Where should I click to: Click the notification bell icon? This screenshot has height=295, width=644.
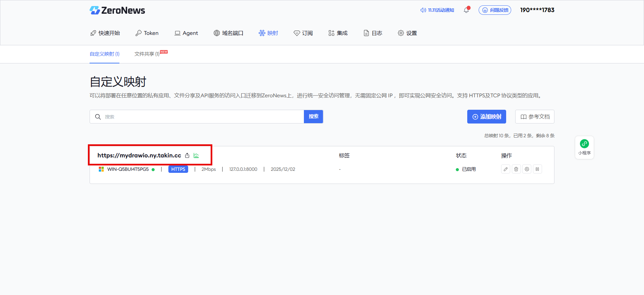point(466,10)
